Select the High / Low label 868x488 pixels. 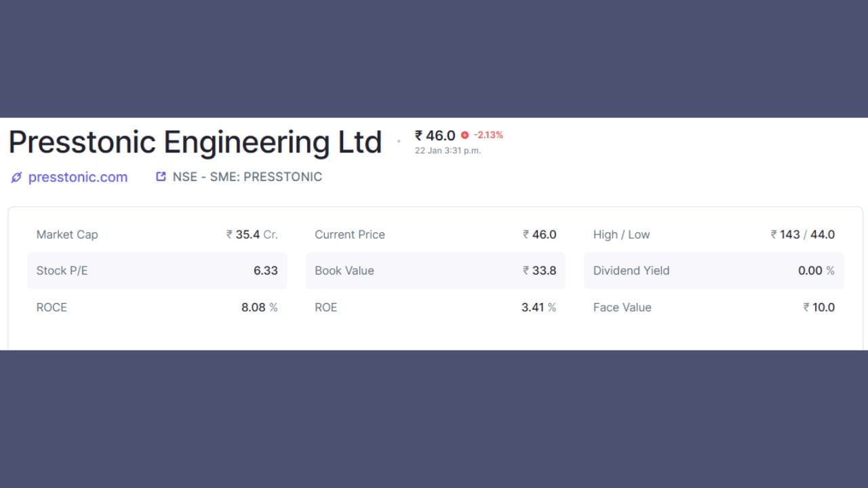tap(621, 235)
